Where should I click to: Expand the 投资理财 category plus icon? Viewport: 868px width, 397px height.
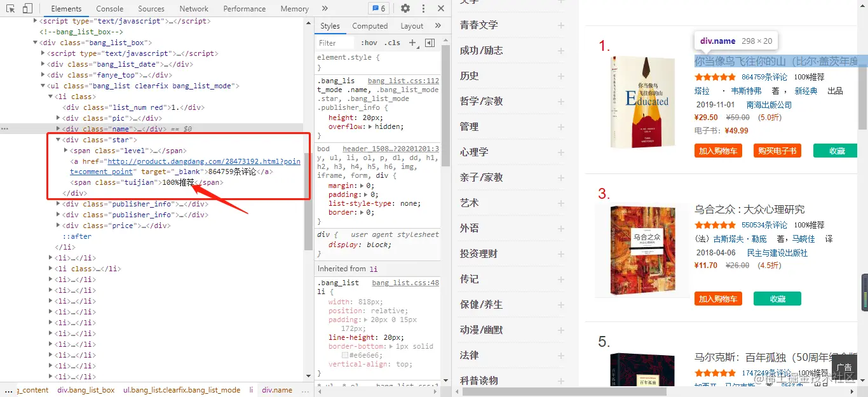point(561,254)
